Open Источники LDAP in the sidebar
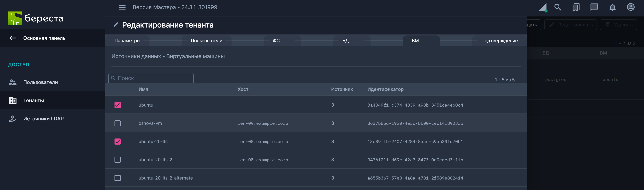 pos(43,119)
